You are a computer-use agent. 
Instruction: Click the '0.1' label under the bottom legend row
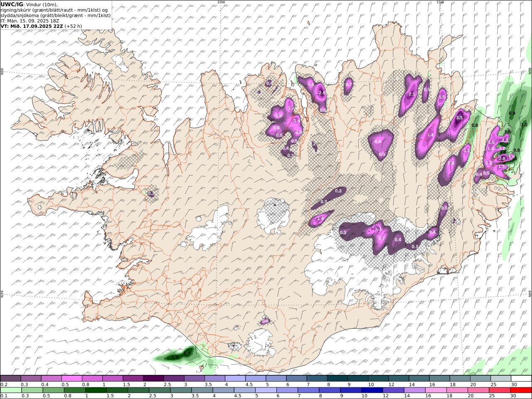tap(3, 396)
